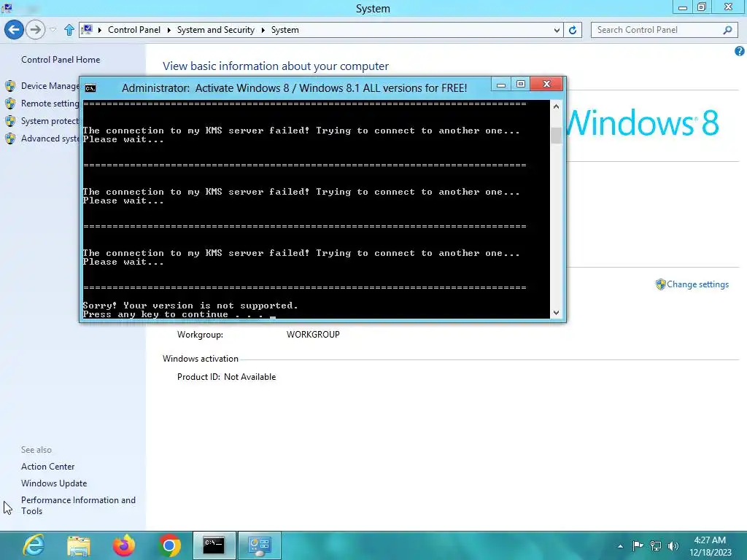Click the System protection shield icon
The image size is (747, 560).
point(10,121)
